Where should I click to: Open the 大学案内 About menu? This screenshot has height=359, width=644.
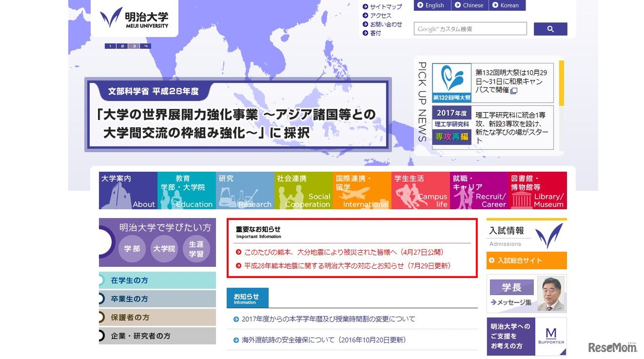click(128, 190)
